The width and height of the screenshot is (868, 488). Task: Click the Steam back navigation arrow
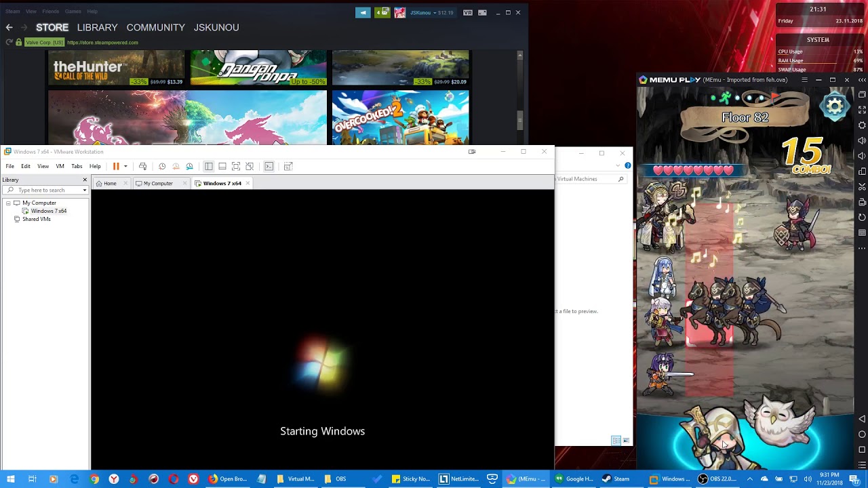point(9,27)
